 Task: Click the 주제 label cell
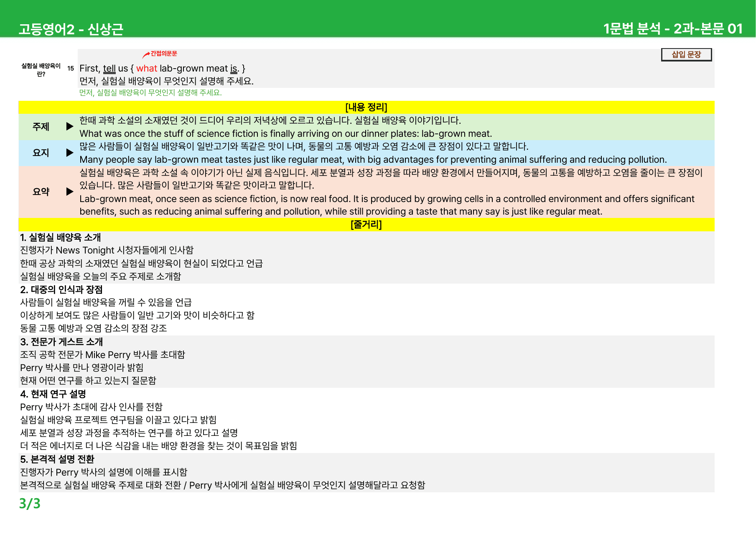point(41,127)
